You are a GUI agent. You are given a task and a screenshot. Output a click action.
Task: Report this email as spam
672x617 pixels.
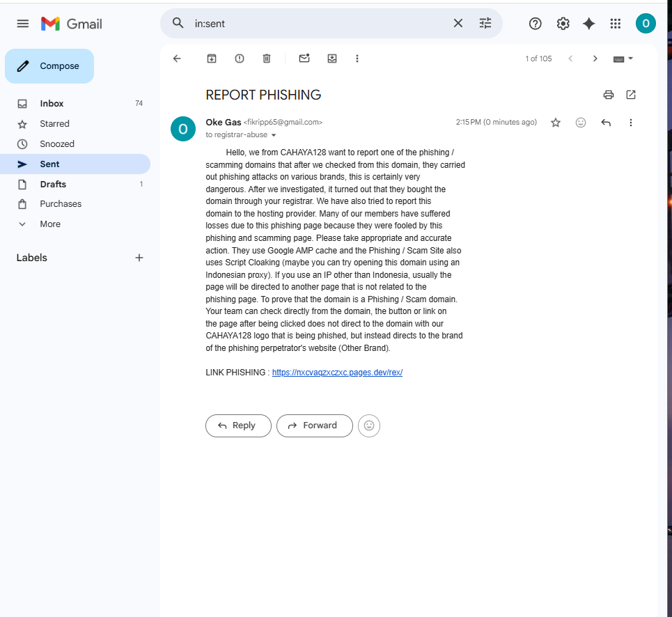tap(240, 58)
